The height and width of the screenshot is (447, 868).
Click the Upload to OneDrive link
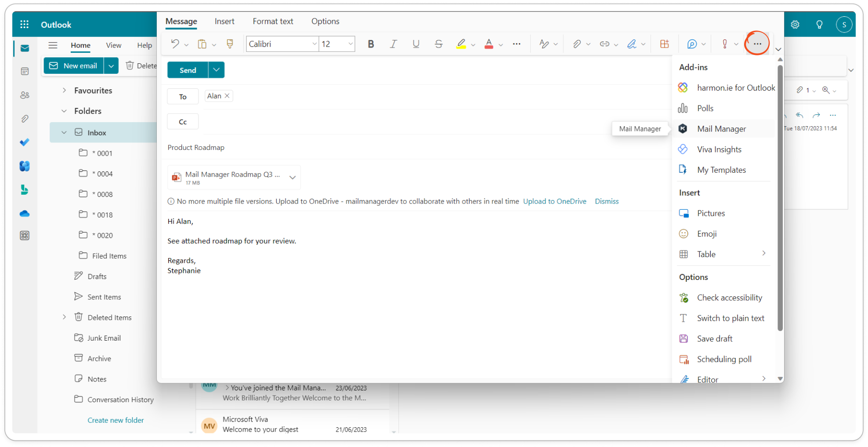click(554, 201)
